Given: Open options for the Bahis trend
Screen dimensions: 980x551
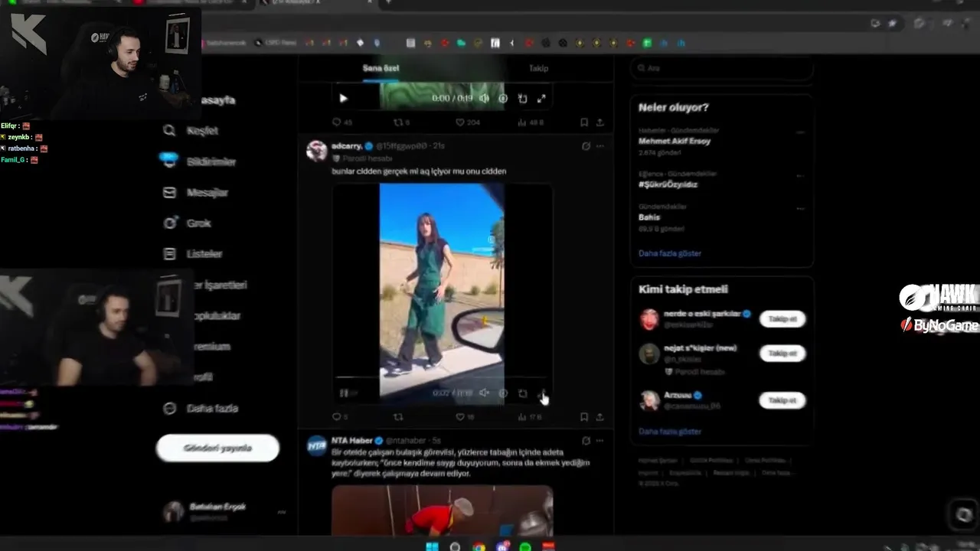Looking at the screenshot, I should coord(800,208).
